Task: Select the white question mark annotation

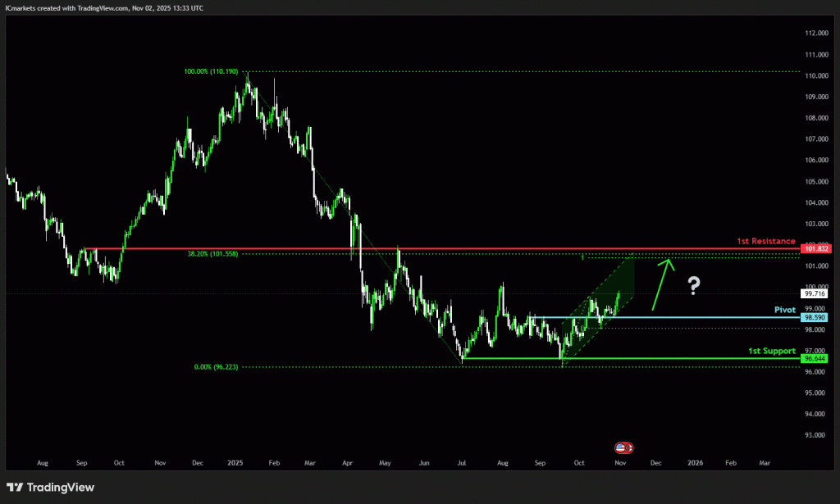Action: coord(694,285)
